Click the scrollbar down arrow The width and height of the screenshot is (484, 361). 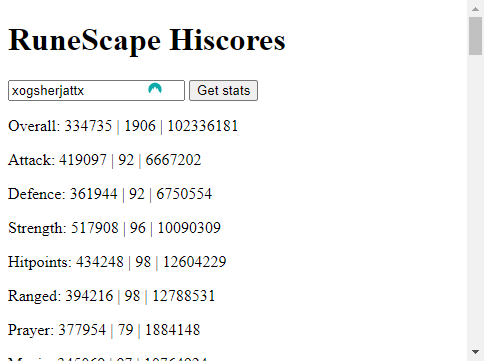click(475, 352)
